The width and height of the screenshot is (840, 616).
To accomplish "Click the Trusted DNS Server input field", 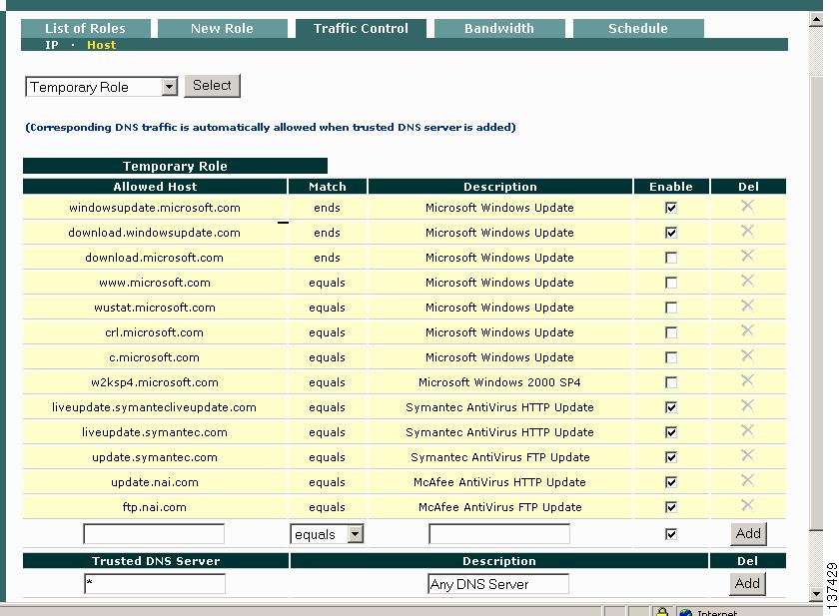I will (x=155, y=584).
